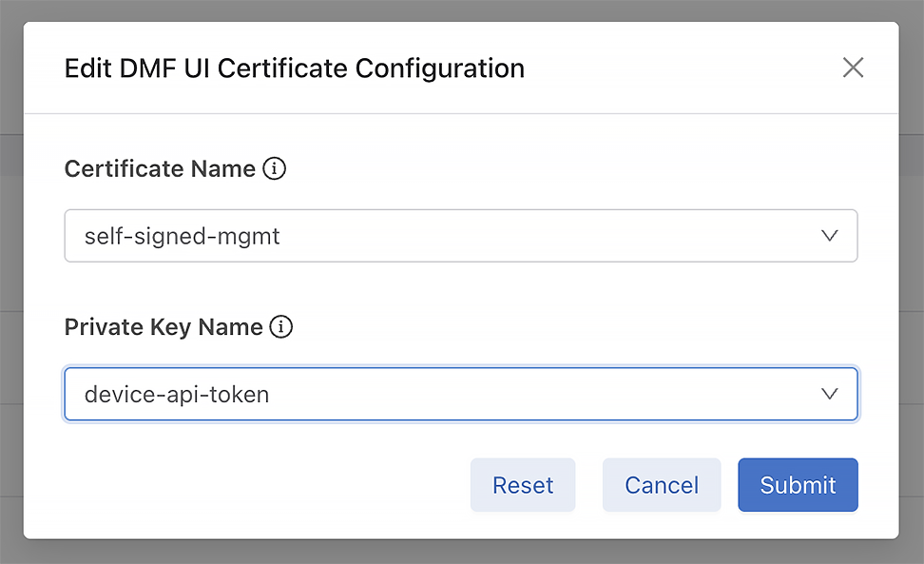Viewport: 924px width, 564px height.
Task: Click the dialog title text
Action: (x=294, y=68)
